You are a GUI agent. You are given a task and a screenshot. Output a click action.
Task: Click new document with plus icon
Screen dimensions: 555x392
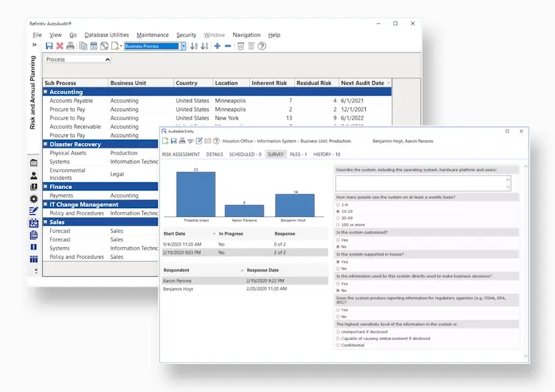[x=115, y=46]
